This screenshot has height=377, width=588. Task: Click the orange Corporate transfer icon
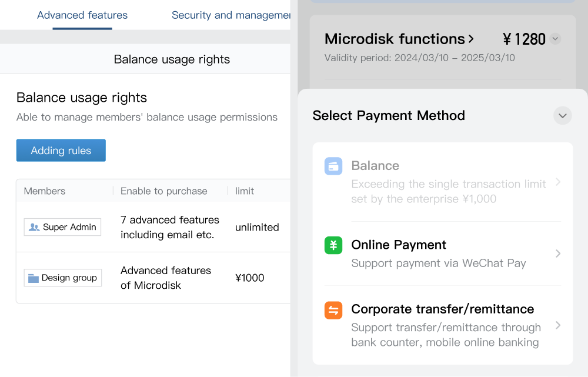pyautogui.click(x=333, y=310)
